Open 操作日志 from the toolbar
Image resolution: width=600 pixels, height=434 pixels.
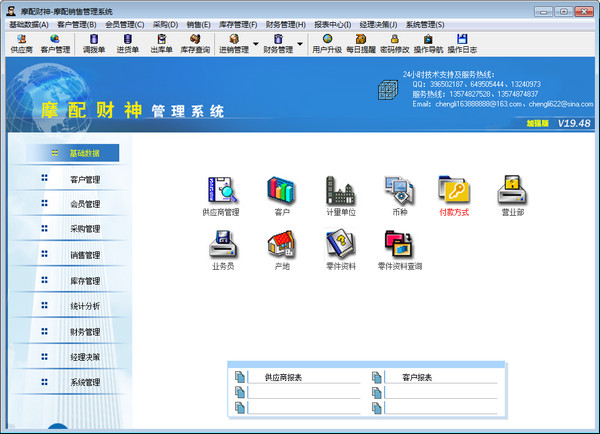click(x=462, y=44)
